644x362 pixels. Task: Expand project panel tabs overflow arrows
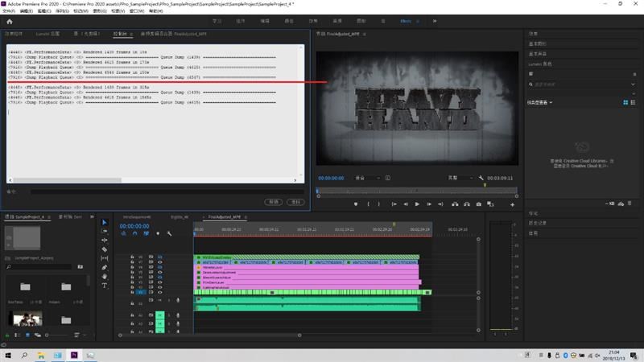[92, 216]
